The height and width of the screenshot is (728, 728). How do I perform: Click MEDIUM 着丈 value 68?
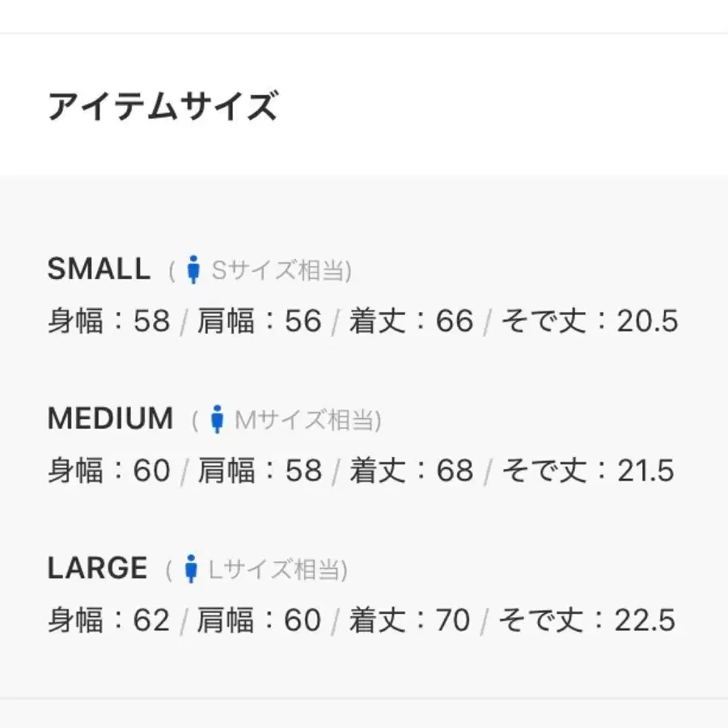pos(455,470)
